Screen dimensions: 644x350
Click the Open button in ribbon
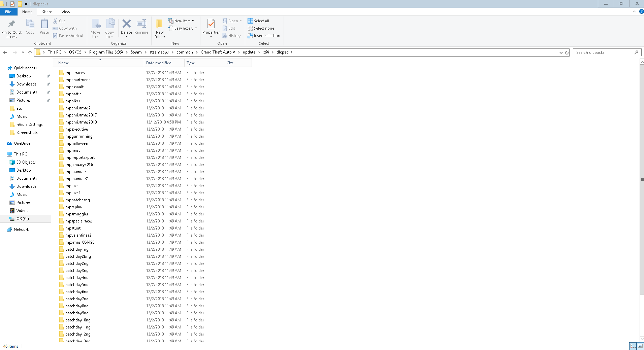tap(232, 21)
